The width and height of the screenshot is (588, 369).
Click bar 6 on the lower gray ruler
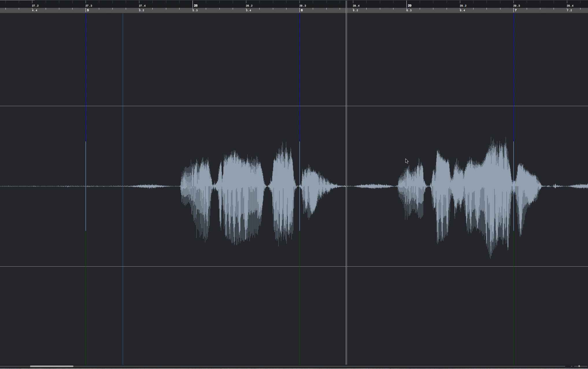pos(302,10)
